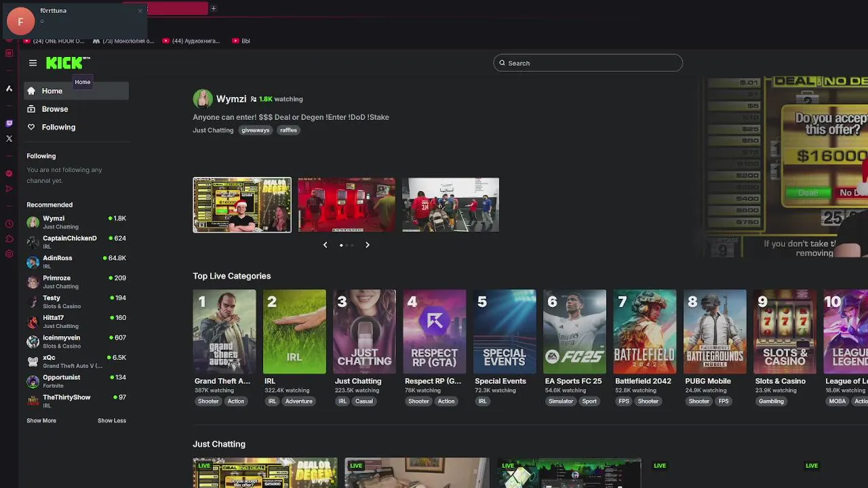Open the Монополия bookmark
This screenshot has width=868, height=488.
click(123, 41)
